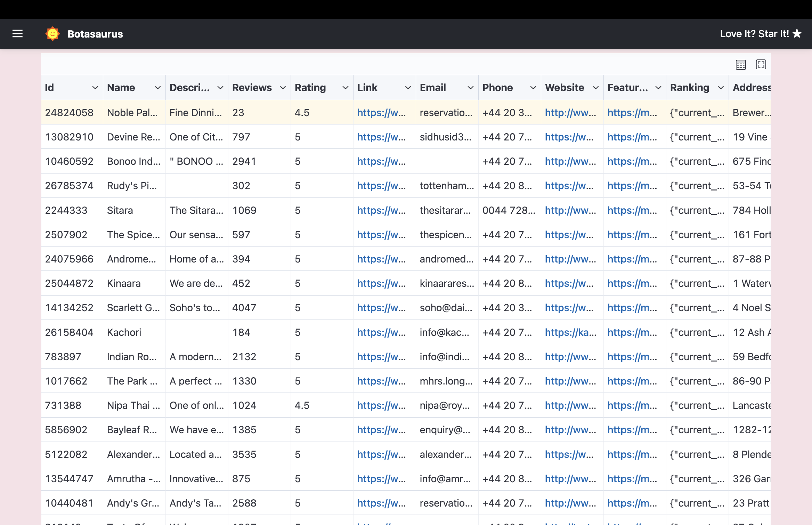Expand Rating column header chevron
Image resolution: width=812 pixels, height=525 pixels.
345,88
